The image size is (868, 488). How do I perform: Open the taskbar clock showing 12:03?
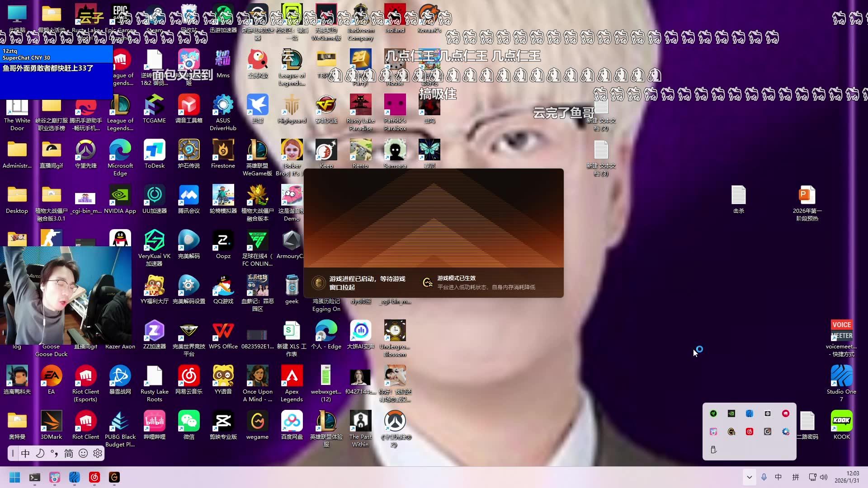click(x=846, y=477)
